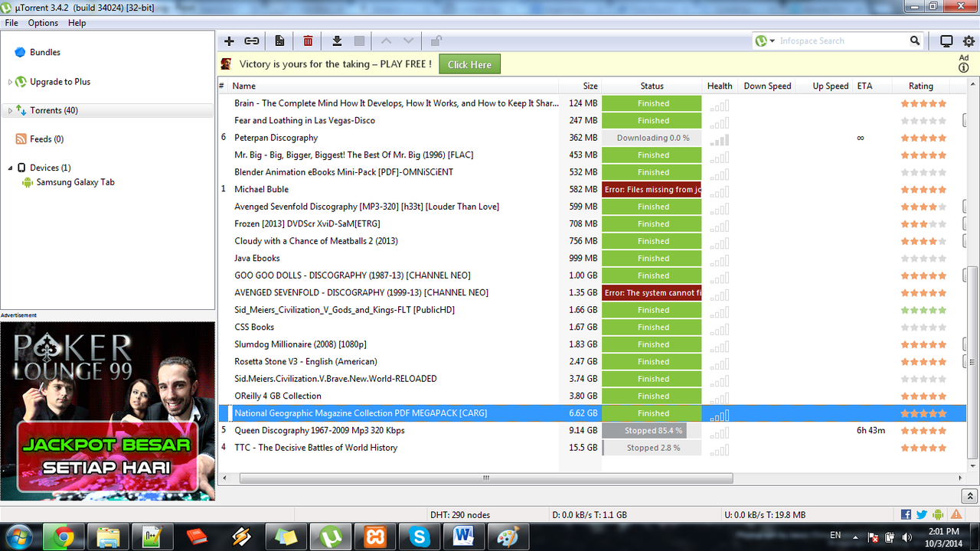Open Preferences via the gear icon
This screenshot has height=551, width=980.
pos(969,41)
